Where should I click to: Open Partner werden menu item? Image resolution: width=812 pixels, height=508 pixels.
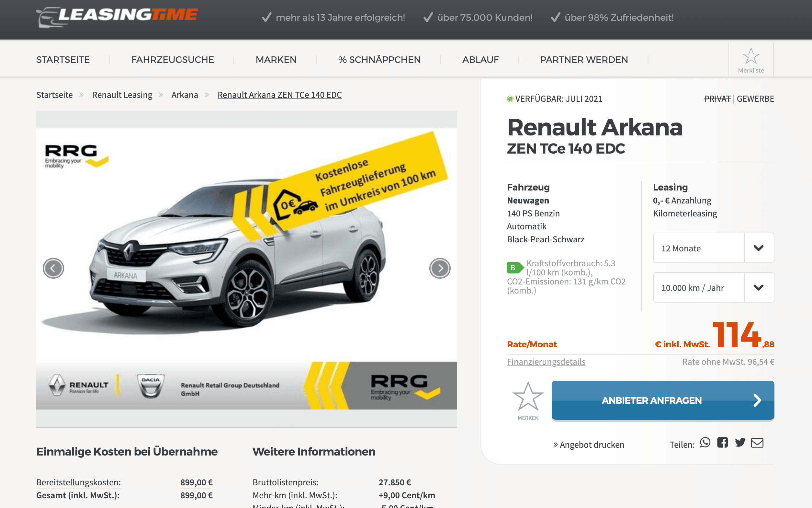[584, 60]
